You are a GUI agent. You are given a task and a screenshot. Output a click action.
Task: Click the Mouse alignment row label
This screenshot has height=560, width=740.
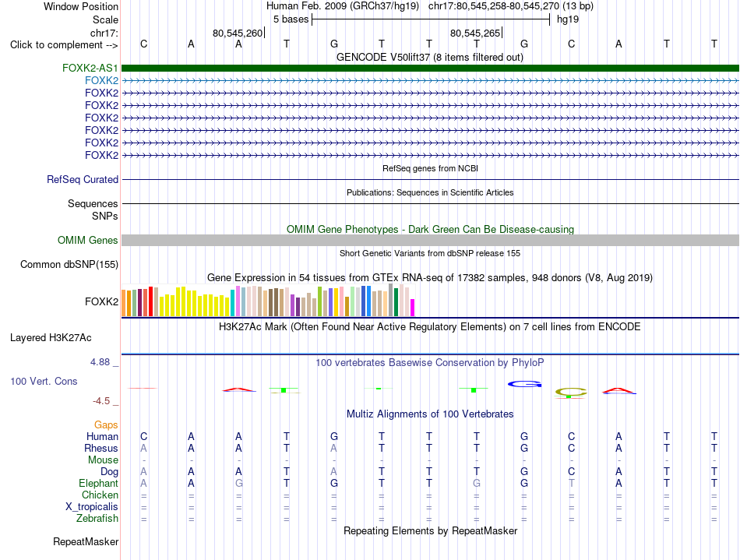103,460
